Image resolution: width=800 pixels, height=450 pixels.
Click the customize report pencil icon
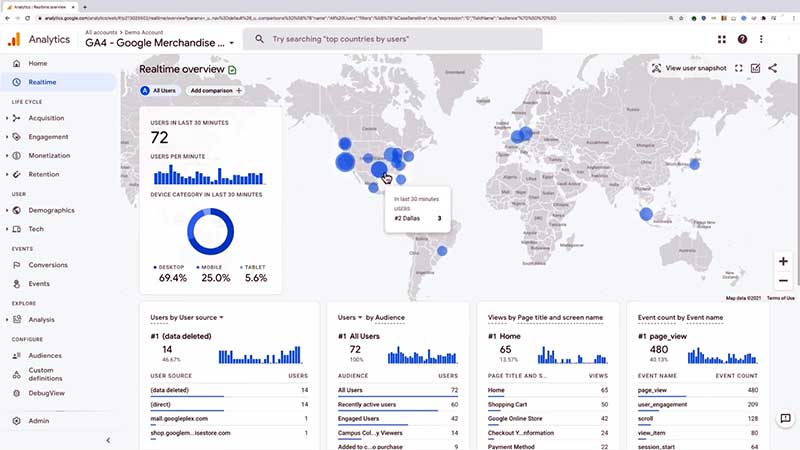click(756, 68)
